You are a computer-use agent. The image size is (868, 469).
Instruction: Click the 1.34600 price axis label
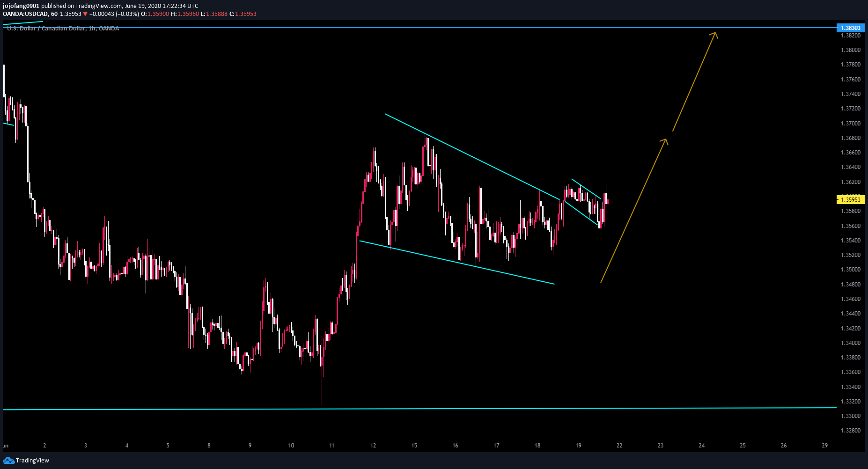coord(851,299)
